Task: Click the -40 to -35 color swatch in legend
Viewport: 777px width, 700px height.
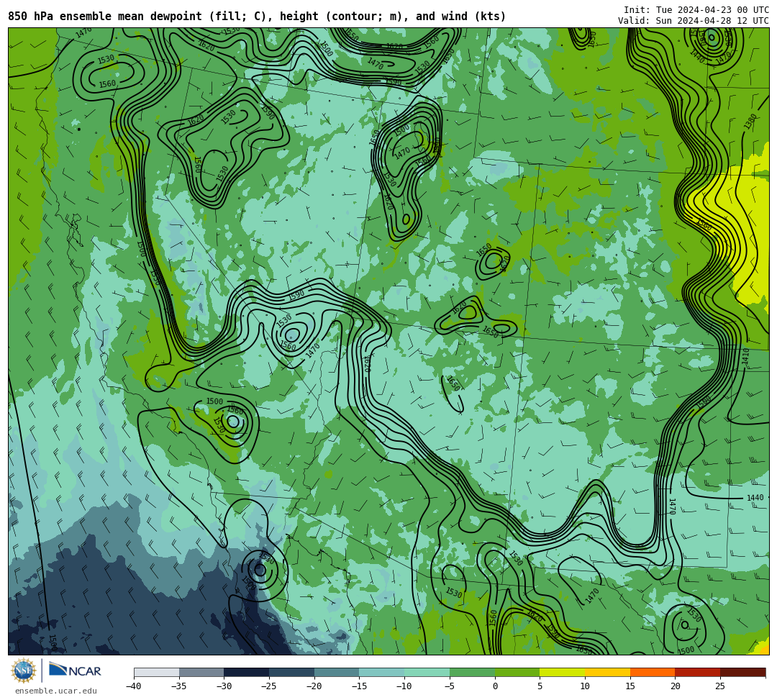Action: point(157,672)
